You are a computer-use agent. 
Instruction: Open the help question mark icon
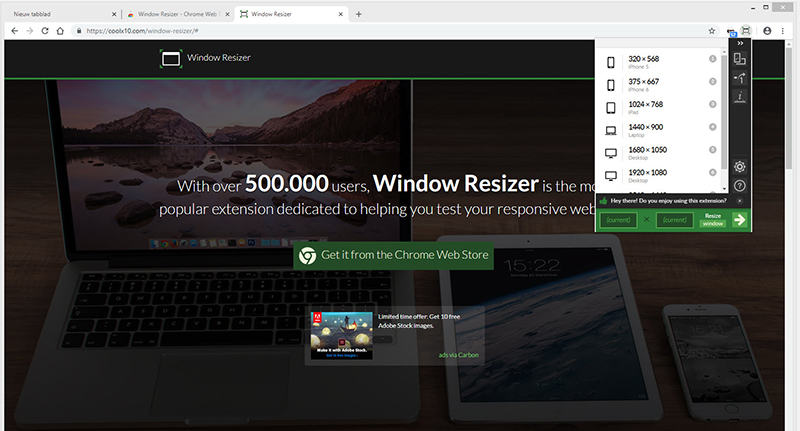[x=740, y=186]
